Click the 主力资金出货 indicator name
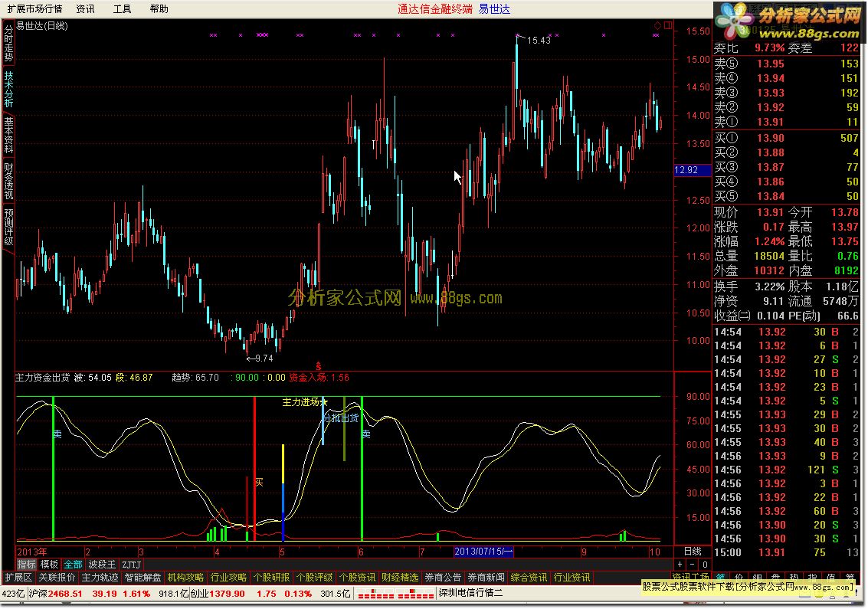 (42, 378)
